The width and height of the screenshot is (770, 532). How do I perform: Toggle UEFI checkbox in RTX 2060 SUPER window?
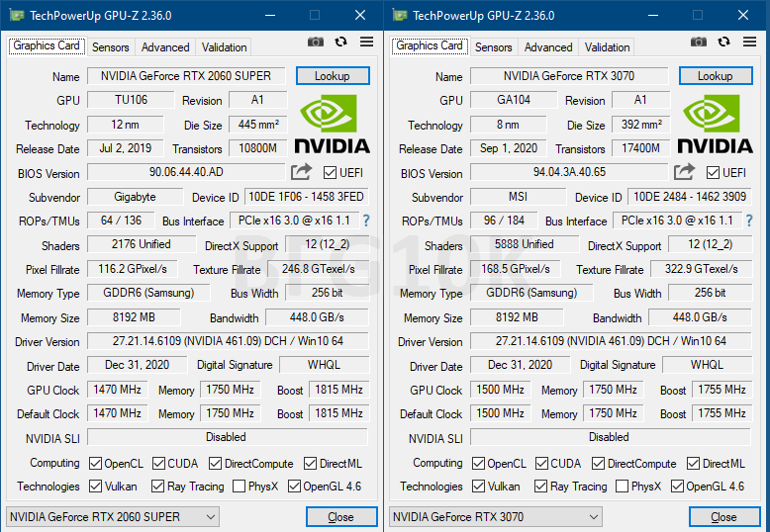[x=330, y=173]
